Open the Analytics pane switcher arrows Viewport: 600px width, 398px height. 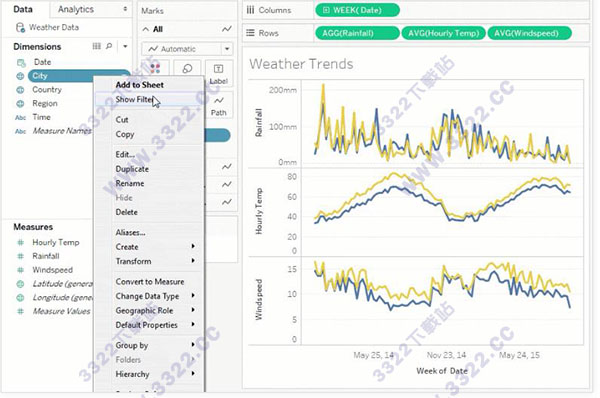click(125, 9)
